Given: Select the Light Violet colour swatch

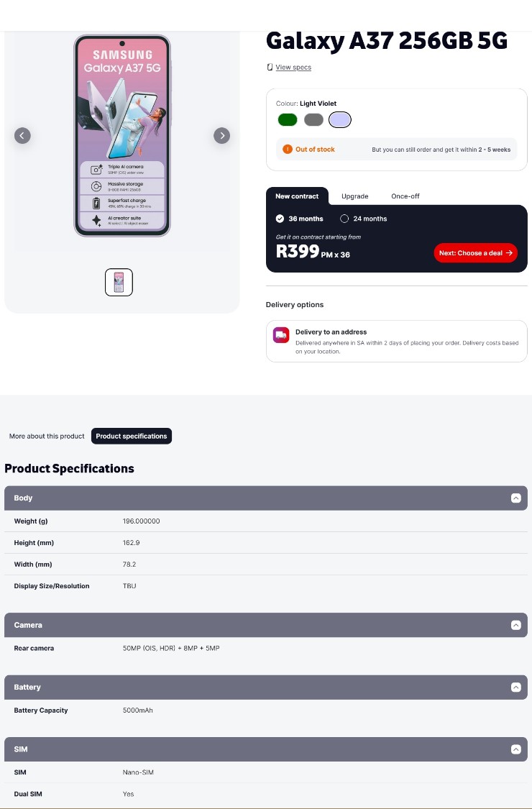Looking at the screenshot, I should pyautogui.click(x=339, y=119).
